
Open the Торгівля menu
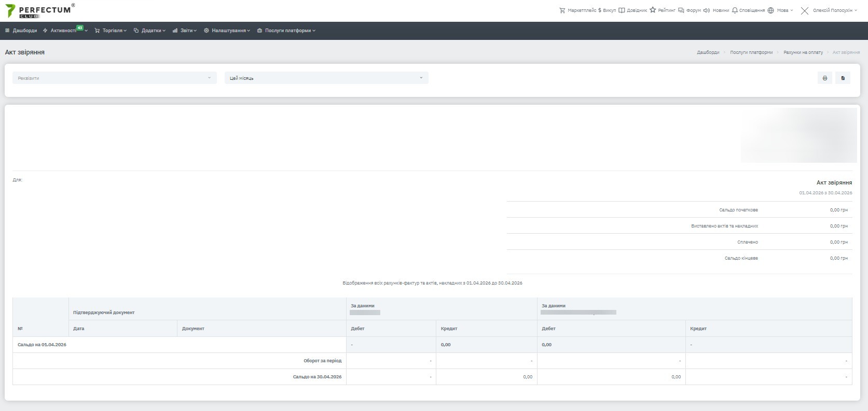[111, 31]
